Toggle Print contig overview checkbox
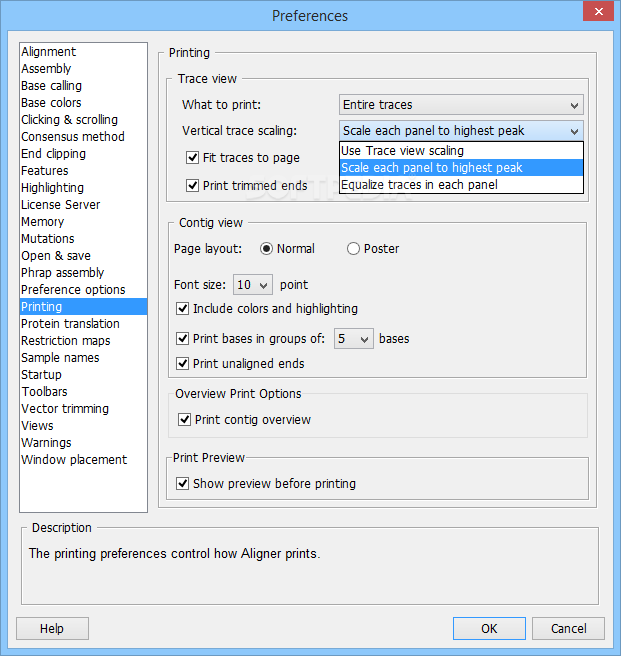 (185, 420)
